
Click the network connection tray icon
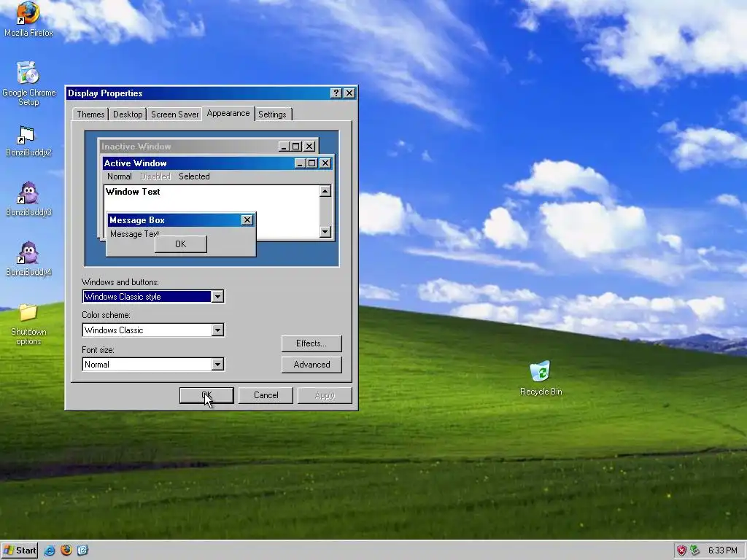[x=695, y=551]
